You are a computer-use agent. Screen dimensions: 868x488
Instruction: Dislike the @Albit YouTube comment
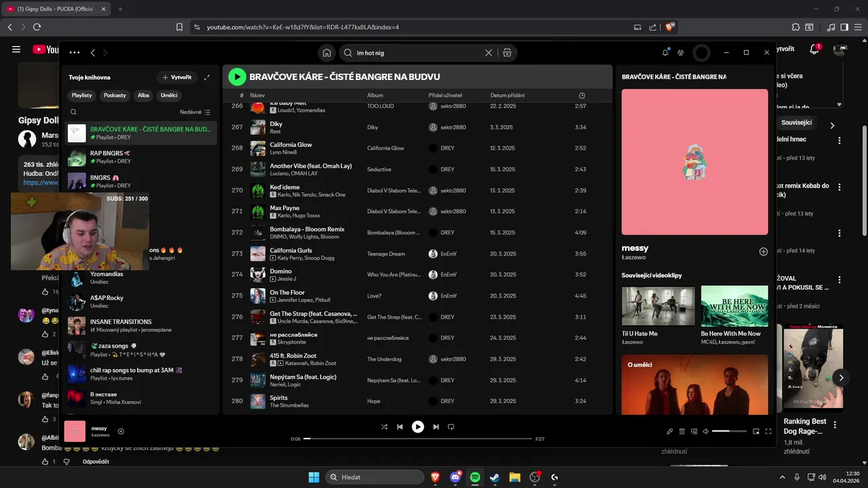point(66,462)
